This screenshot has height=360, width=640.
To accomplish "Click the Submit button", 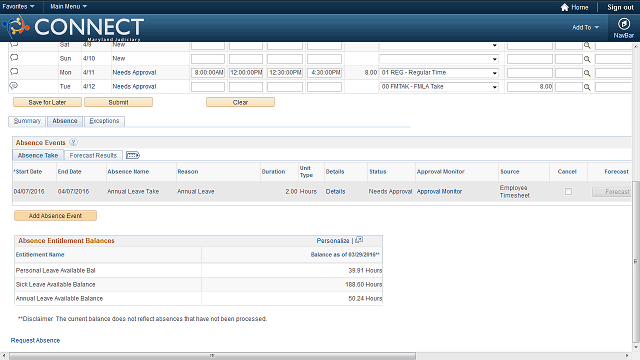I will click(x=118, y=102).
